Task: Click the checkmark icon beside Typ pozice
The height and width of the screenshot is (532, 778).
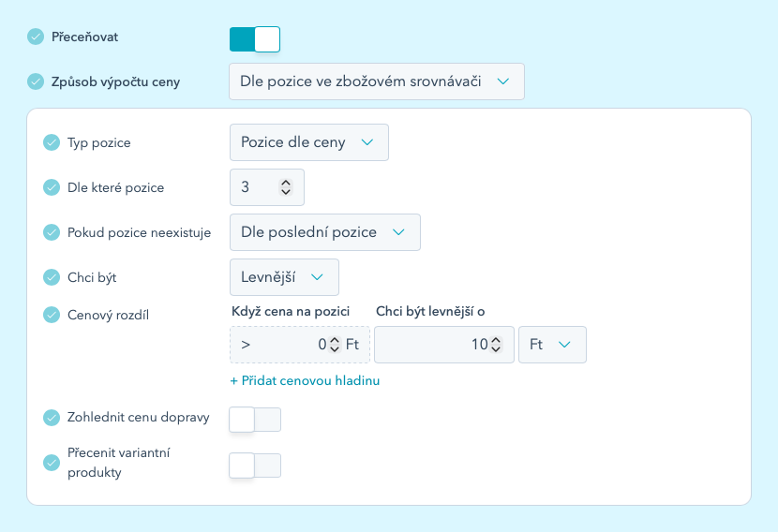Action: click(52, 142)
